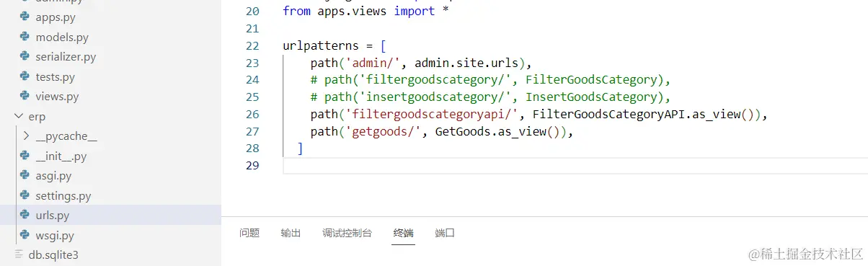Open models.py file
Screen dimensions: 868x266
[x=62, y=37]
